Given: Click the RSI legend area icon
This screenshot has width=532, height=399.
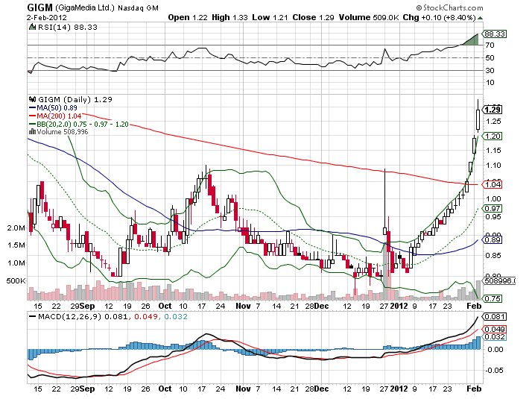Looking at the screenshot, I should click(x=32, y=27).
